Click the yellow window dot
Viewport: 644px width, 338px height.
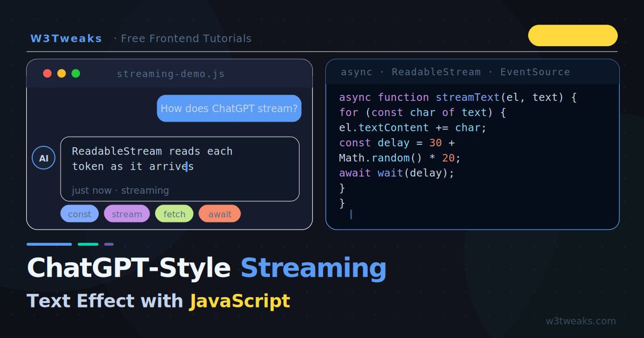pos(62,74)
